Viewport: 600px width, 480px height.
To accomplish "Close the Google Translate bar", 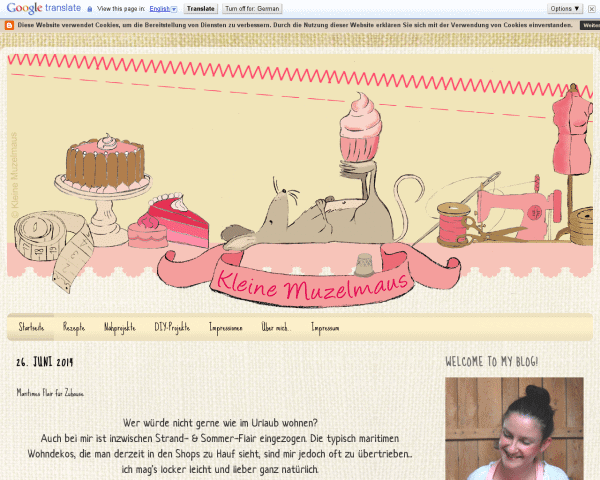I will pos(592,7).
